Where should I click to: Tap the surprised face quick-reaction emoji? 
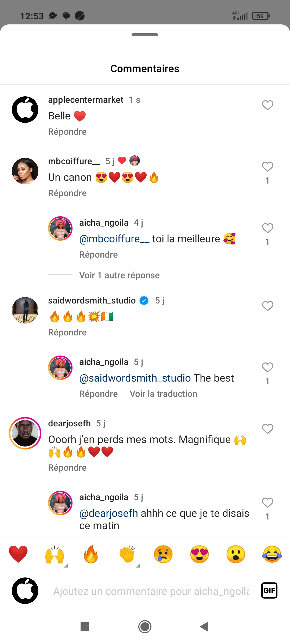(x=236, y=554)
